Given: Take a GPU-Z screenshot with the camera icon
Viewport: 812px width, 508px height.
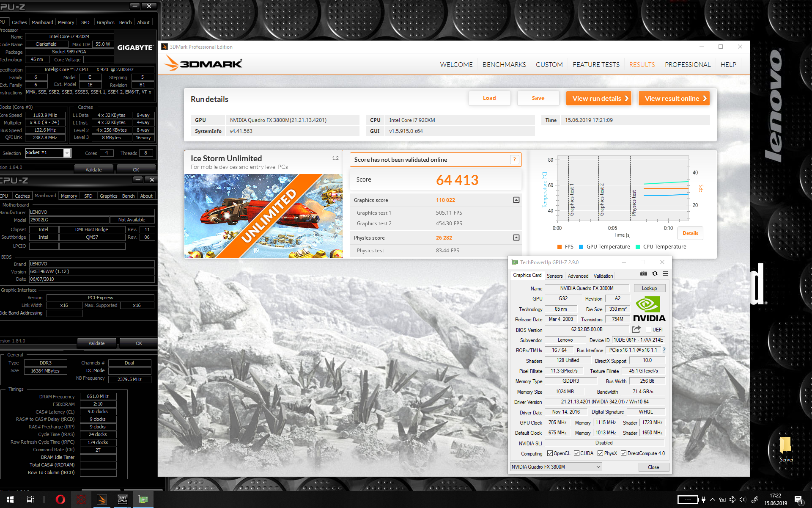Looking at the screenshot, I should click(x=643, y=274).
